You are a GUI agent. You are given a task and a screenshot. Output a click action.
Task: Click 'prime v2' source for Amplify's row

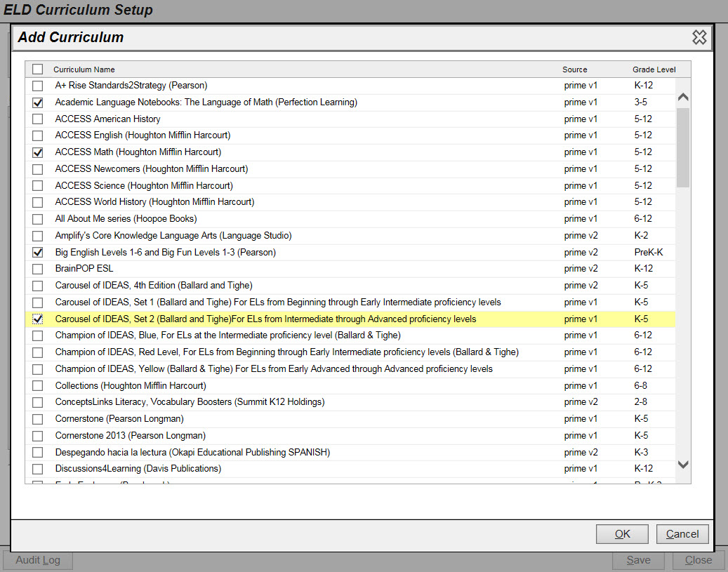pos(581,235)
